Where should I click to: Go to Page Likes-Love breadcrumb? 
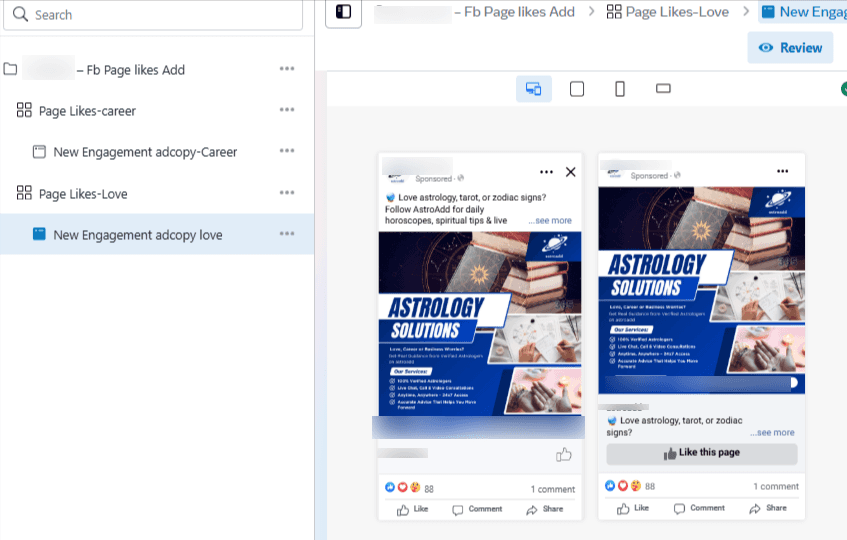click(668, 12)
